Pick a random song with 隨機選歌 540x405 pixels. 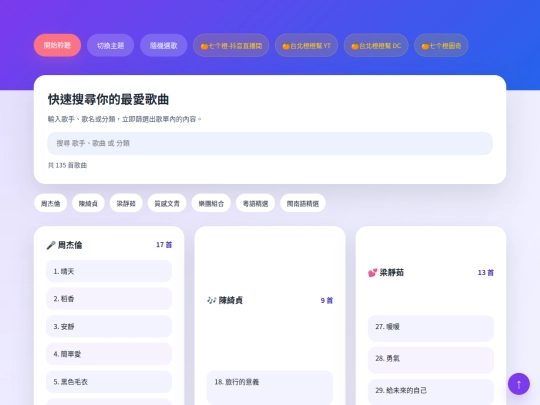pyautogui.click(x=164, y=45)
